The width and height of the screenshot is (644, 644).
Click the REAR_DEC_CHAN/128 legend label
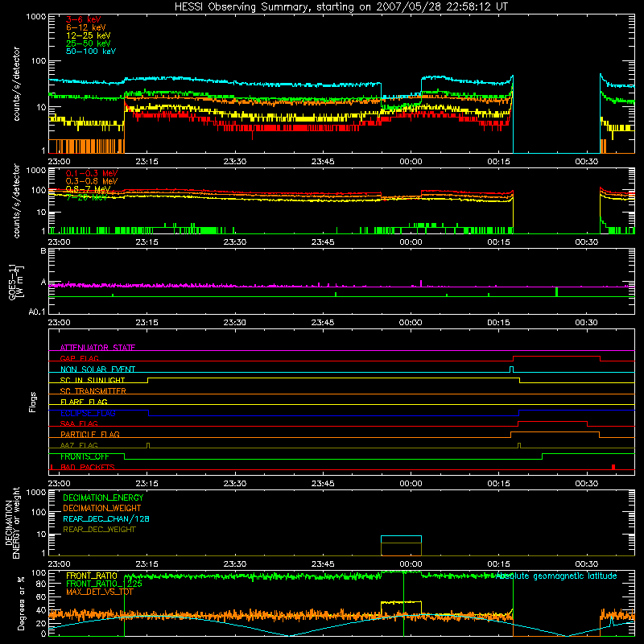[106, 518]
